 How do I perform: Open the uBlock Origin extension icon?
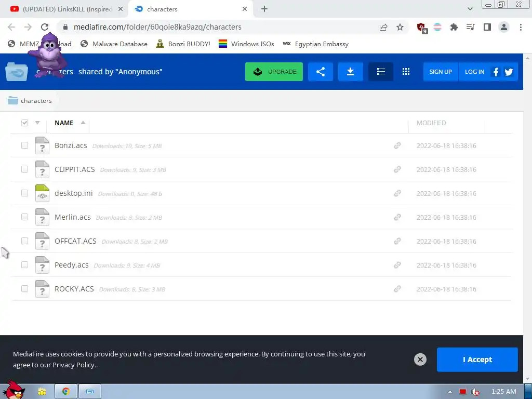(x=422, y=28)
